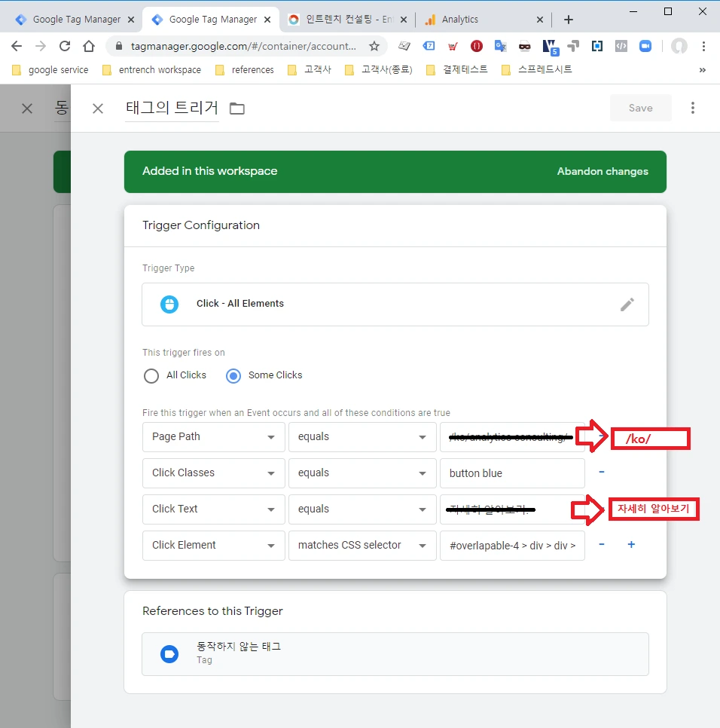Select the All Clicks radio button
The width and height of the screenshot is (720, 728).
coord(151,375)
